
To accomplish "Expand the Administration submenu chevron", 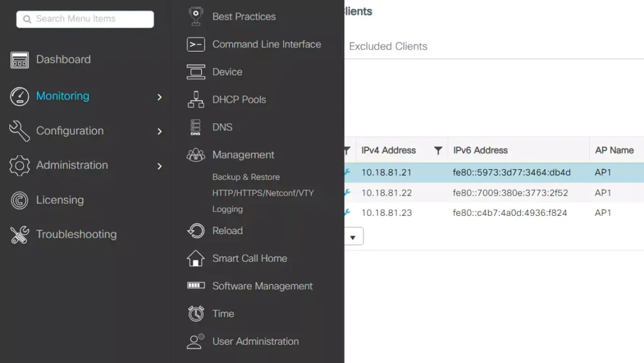I will pos(160,166).
